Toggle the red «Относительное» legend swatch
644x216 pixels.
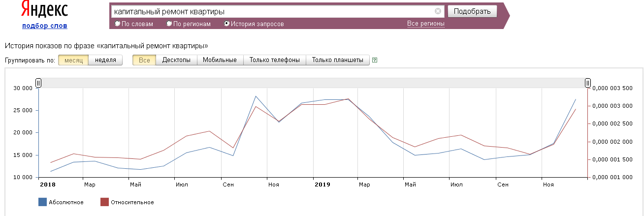[104, 202]
